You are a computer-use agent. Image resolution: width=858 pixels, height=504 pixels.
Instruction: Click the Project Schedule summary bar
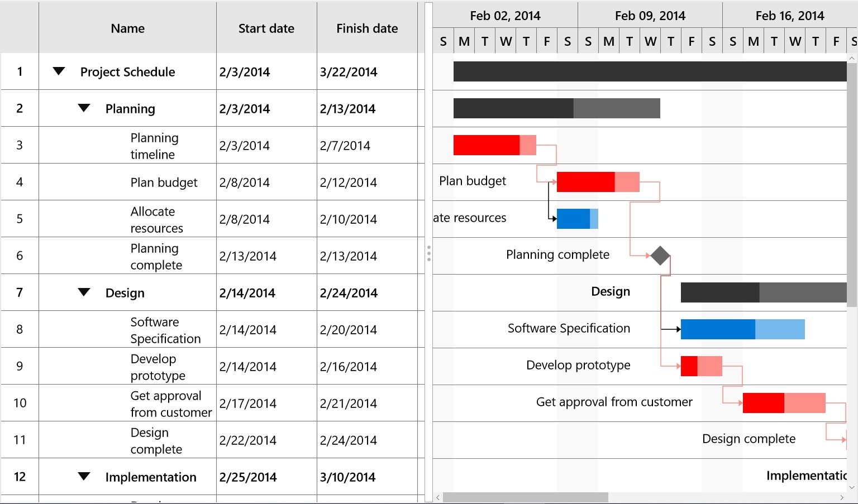(648, 71)
